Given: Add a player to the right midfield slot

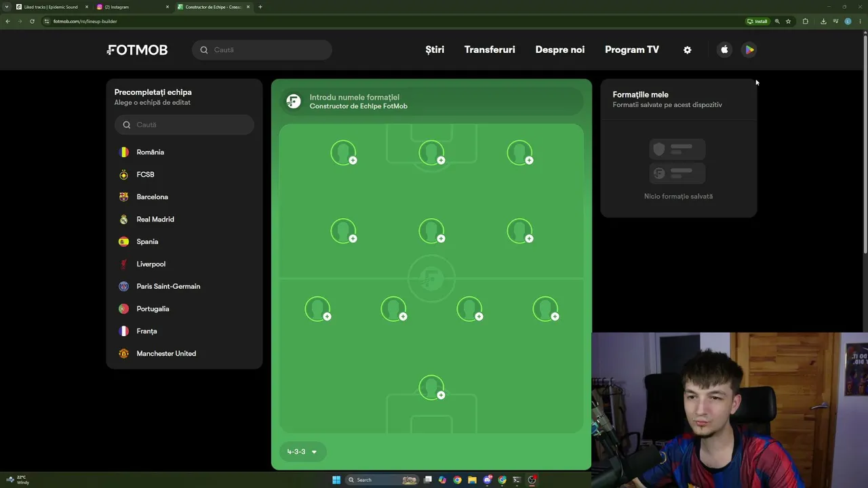Looking at the screenshot, I should pos(520,231).
